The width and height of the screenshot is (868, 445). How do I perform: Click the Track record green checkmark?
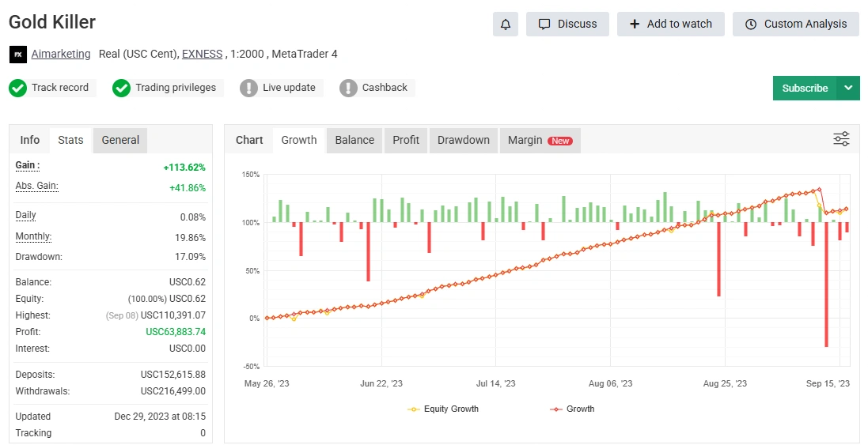(18, 88)
